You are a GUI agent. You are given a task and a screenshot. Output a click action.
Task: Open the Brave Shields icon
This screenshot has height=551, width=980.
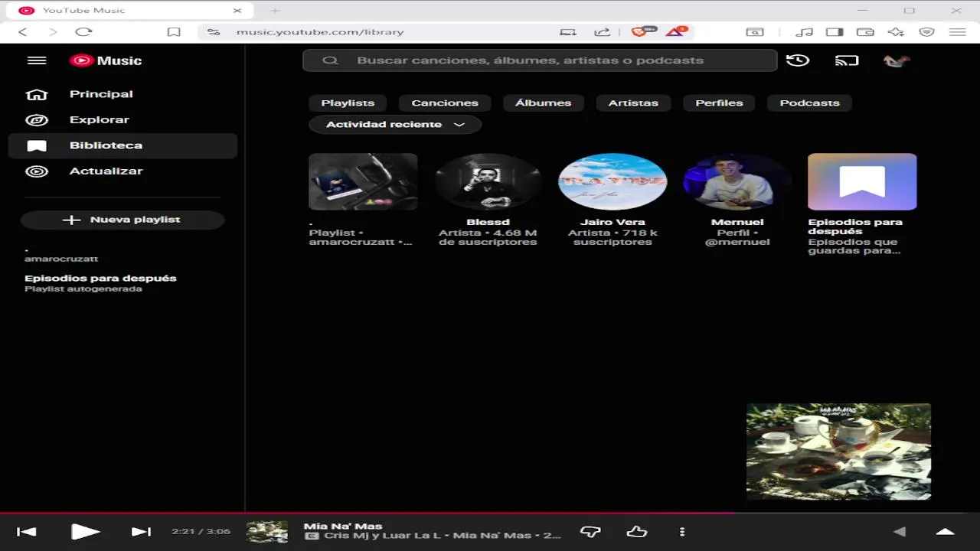pos(641,32)
